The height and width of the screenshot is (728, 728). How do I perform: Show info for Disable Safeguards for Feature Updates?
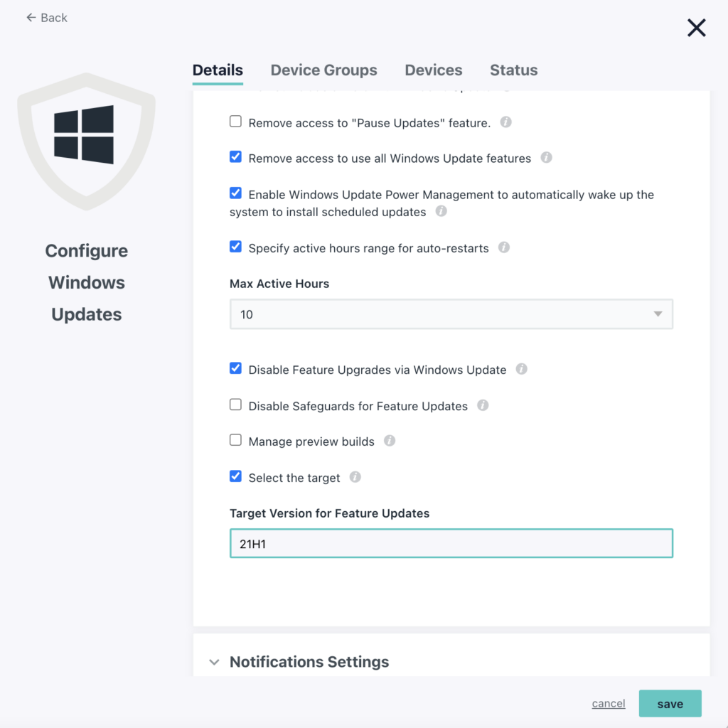coord(483,405)
